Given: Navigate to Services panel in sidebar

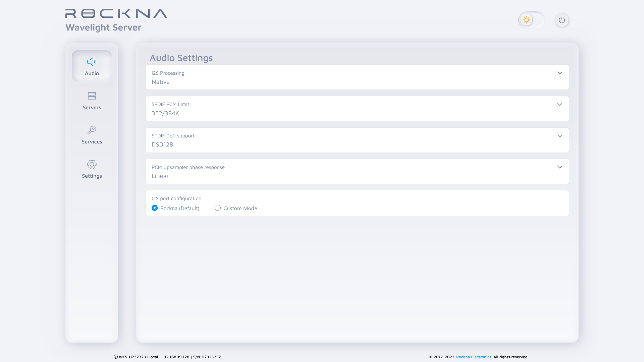Looking at the screenshot, I should (x=92, y=134).
